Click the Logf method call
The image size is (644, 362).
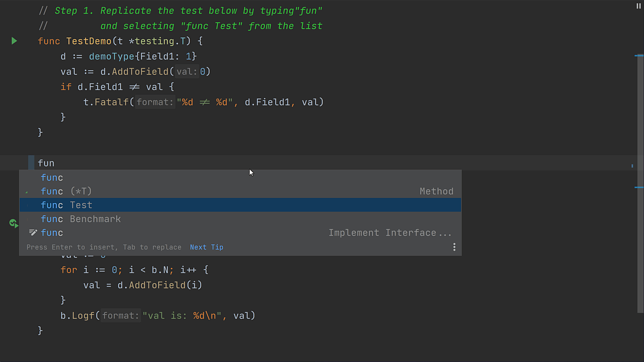click(83, 316)
